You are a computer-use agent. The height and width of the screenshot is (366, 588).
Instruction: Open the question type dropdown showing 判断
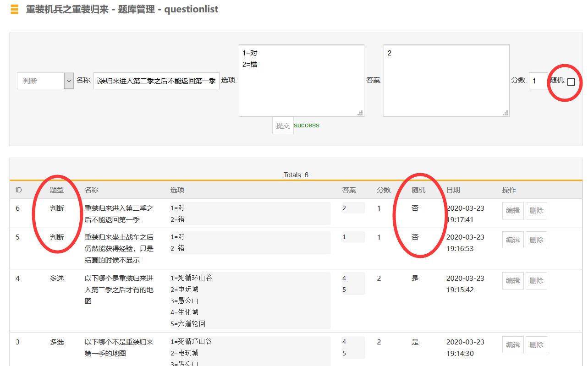point(45,81)
